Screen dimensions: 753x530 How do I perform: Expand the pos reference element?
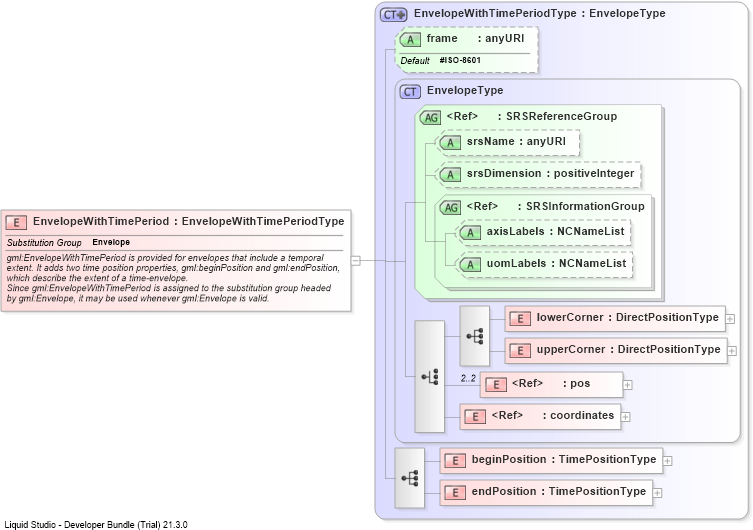pos(627,385)
